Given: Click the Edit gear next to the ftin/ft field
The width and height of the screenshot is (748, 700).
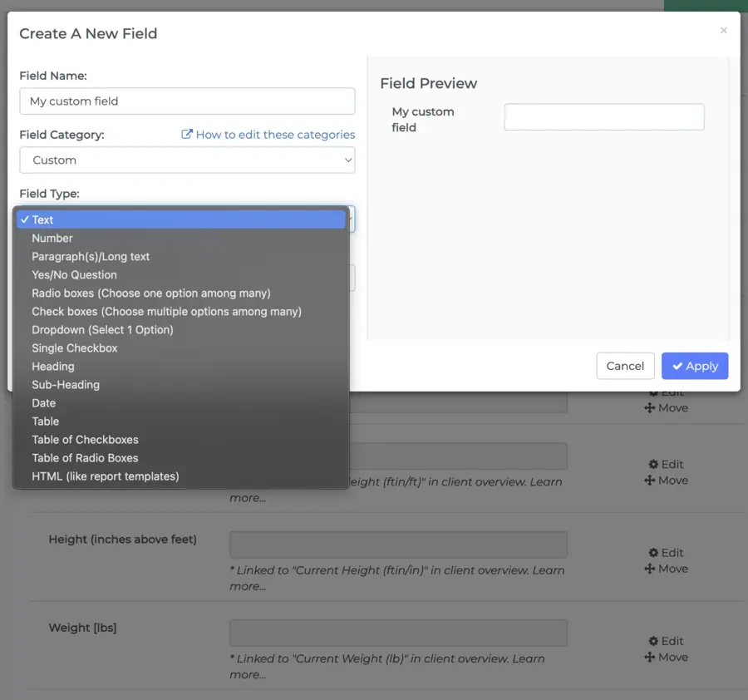Looking at the screenshot, I should (x=665, y=464).
